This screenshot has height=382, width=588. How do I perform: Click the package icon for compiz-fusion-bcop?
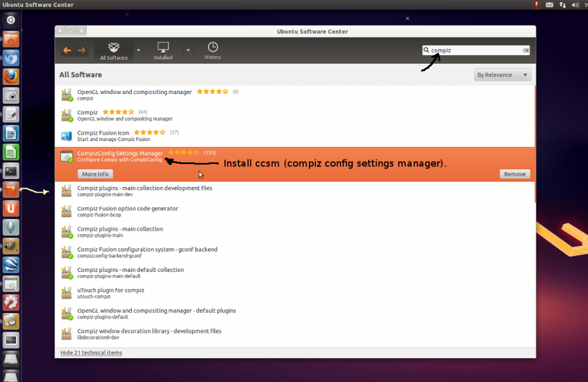tap(67, 212)
